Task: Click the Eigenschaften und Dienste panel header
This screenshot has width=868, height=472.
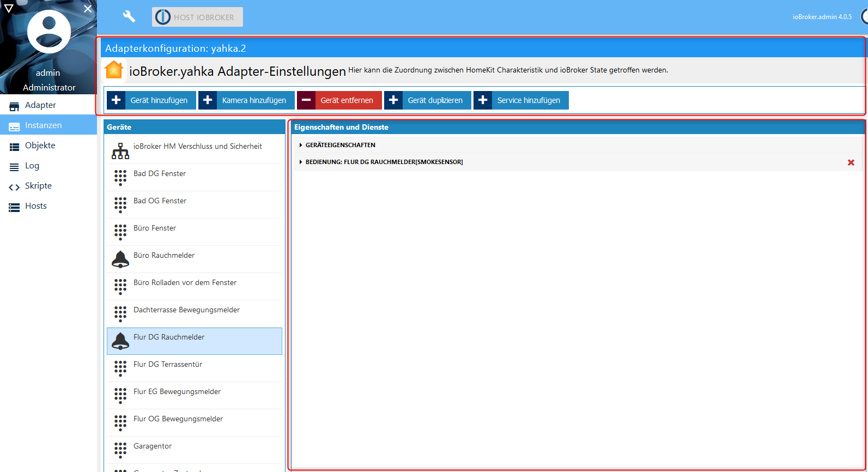Action: pos(578,127)
